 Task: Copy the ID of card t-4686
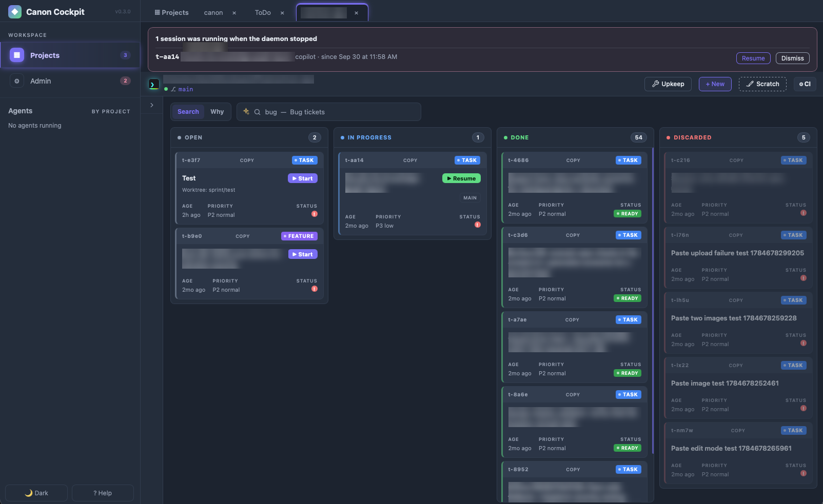pos(573,160)
